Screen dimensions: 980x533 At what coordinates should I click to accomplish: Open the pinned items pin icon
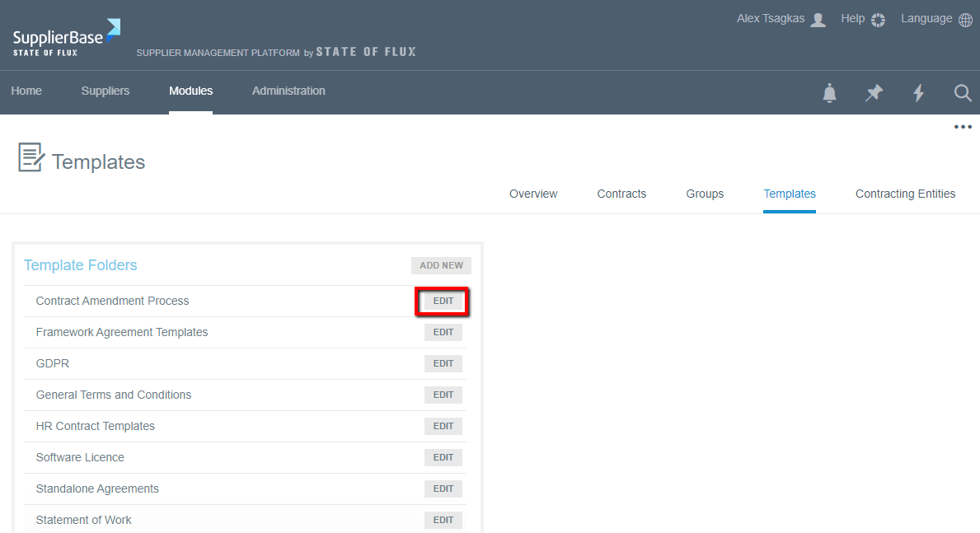pyautogui.click(x=874, y=93)
